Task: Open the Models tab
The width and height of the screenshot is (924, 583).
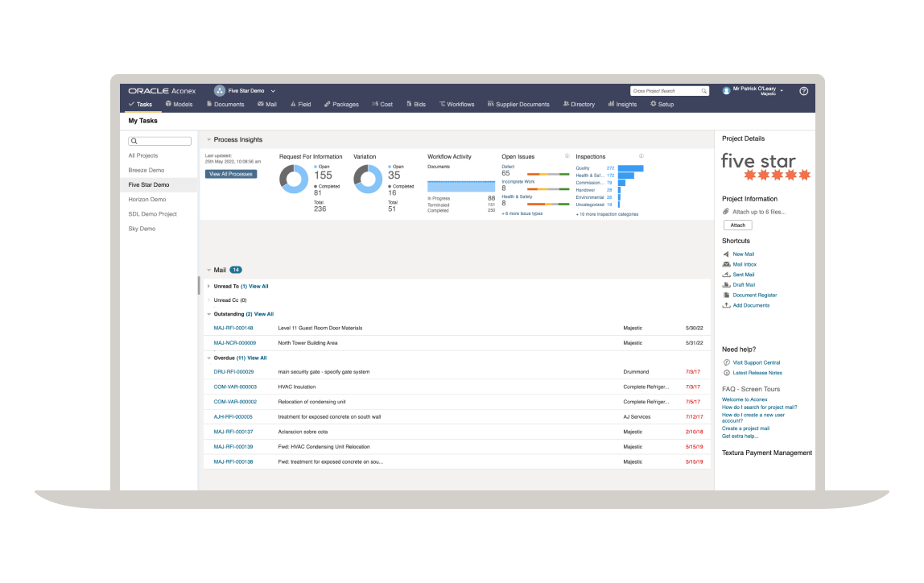Action: click(x=179, y=105)
